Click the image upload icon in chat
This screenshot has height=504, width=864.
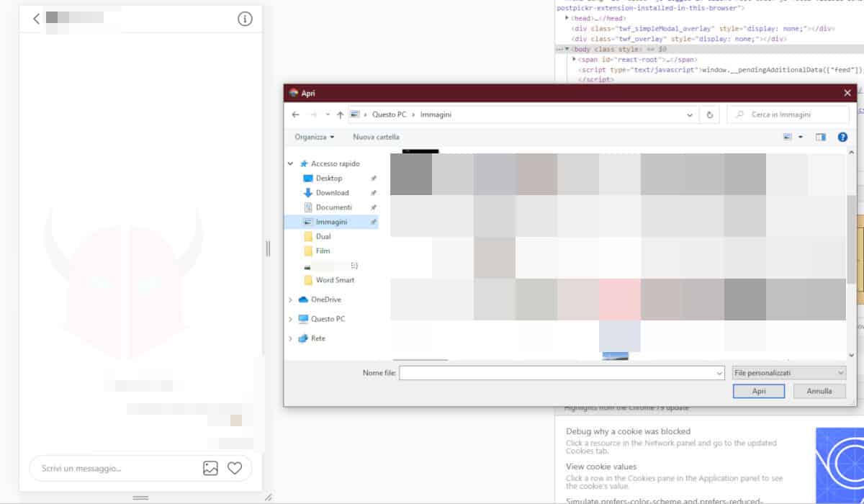[x=210, y=468]
